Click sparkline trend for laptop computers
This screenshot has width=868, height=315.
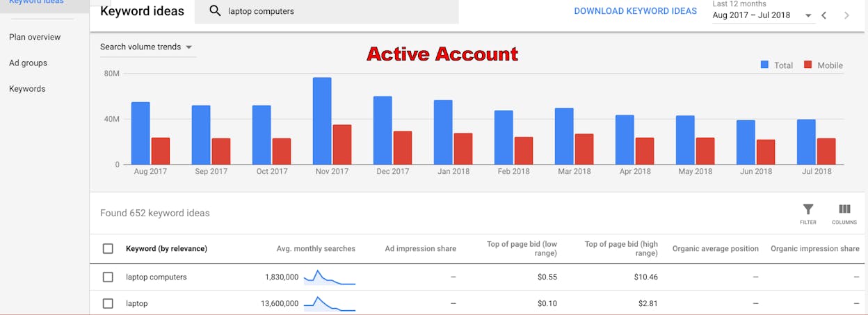(330, 277)
